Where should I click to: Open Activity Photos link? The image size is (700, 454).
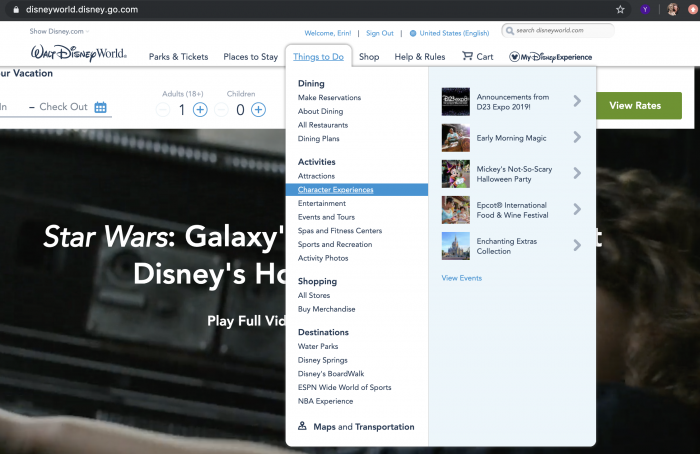pos(323,258)
